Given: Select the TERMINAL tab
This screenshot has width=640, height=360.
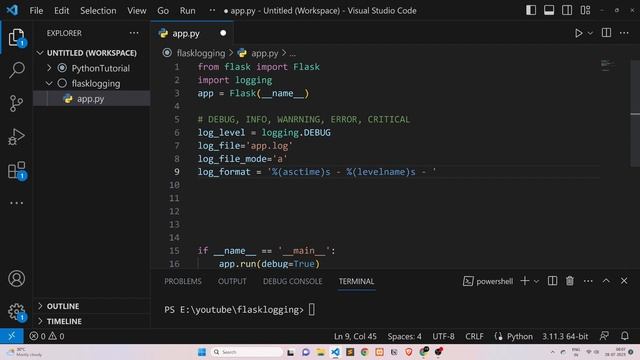Looking at the screenshot, I should click(356, 281).
